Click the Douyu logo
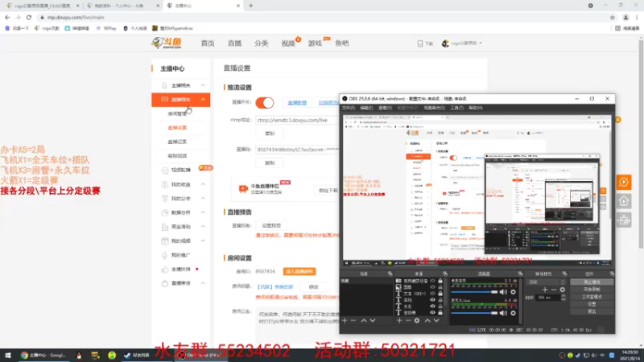This screenshot has height=362, width=644. click(x=167, y=43)
